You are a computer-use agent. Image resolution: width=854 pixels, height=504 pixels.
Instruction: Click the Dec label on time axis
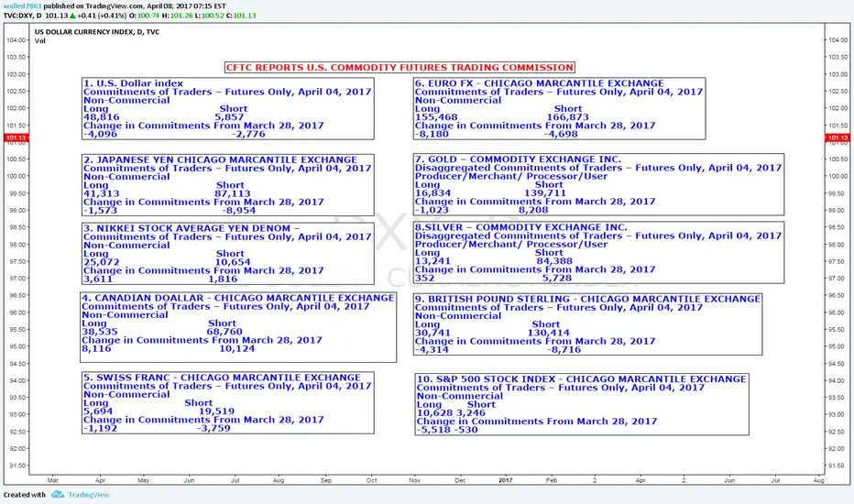[x=460, y=480]
